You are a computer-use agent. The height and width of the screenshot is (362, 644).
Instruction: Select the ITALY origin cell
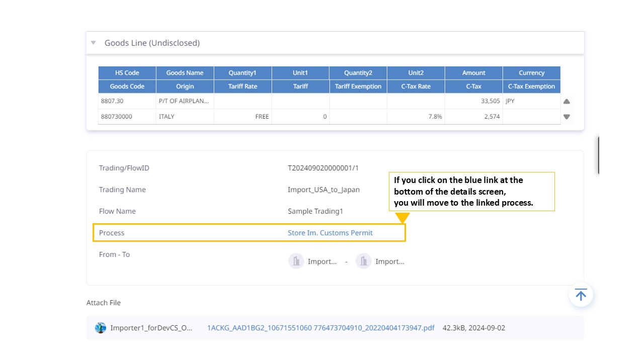tap(185, 117)
